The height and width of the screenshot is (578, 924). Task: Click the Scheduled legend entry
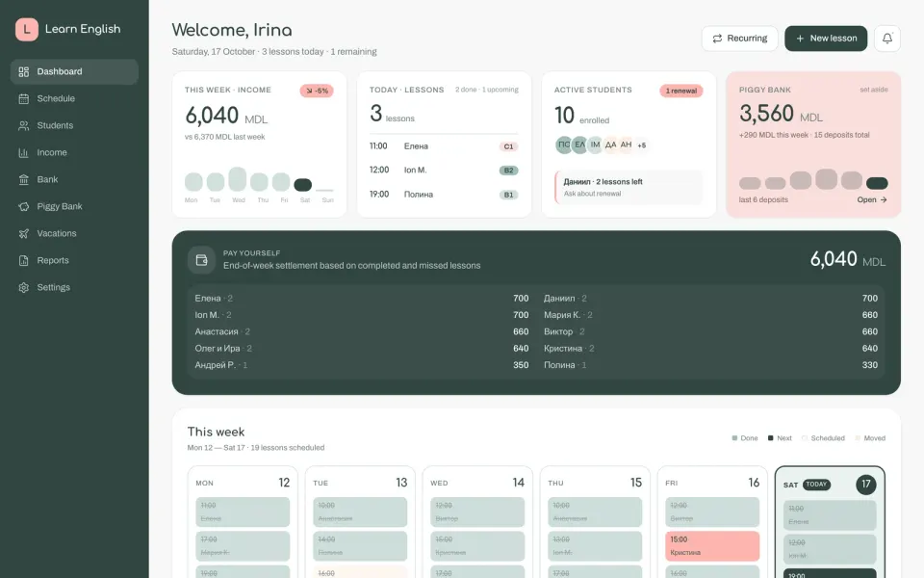pyautogui.click(x=823, y=438)
